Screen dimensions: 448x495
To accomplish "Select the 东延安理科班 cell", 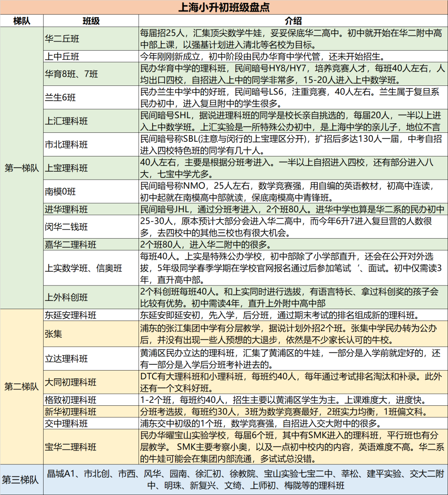I will pyautogui.click(x=91, y=315).
